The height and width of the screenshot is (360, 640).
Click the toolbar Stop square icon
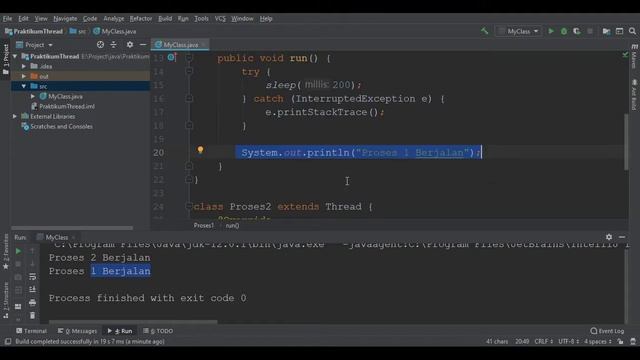590,31
